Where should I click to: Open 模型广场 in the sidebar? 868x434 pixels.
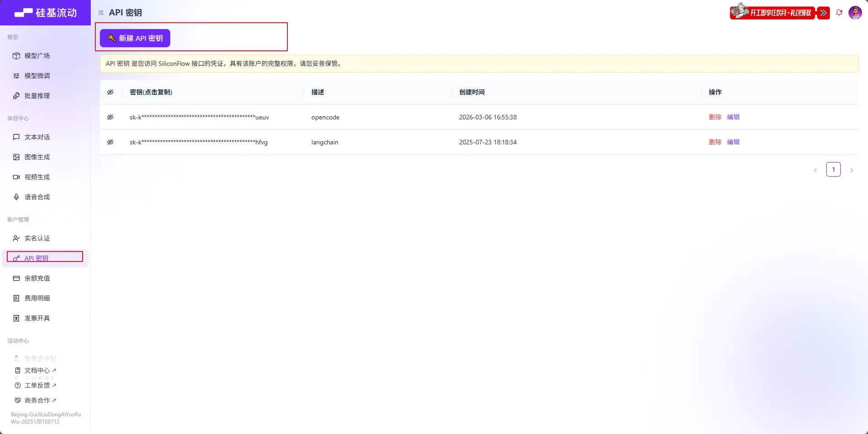point(45,56)
